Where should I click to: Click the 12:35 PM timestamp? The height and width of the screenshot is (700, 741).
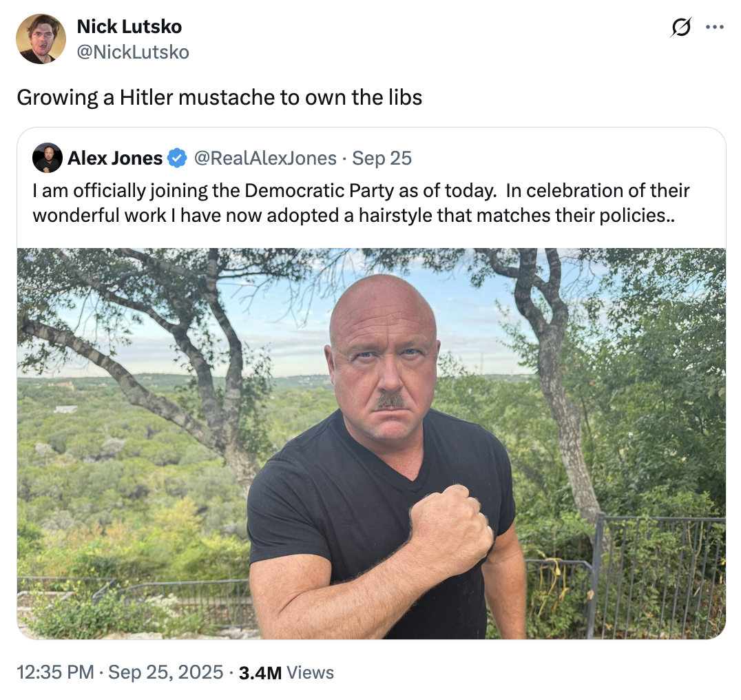tap(55, 672)
